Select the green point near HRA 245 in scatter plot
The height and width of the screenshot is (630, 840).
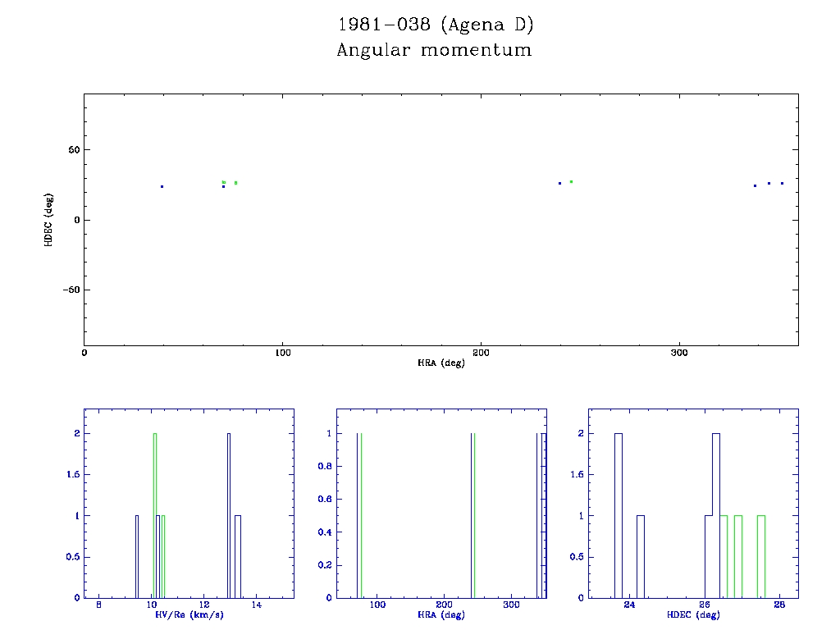tap(571, 181)
